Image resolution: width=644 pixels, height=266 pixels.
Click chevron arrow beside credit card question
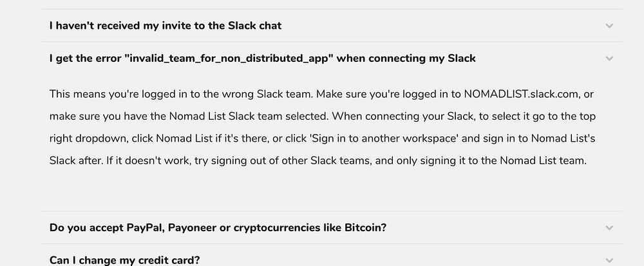coord(609,260)
